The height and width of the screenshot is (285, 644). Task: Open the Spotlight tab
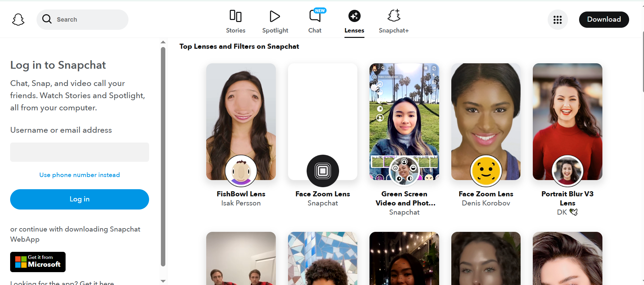[x=275, y=22]
